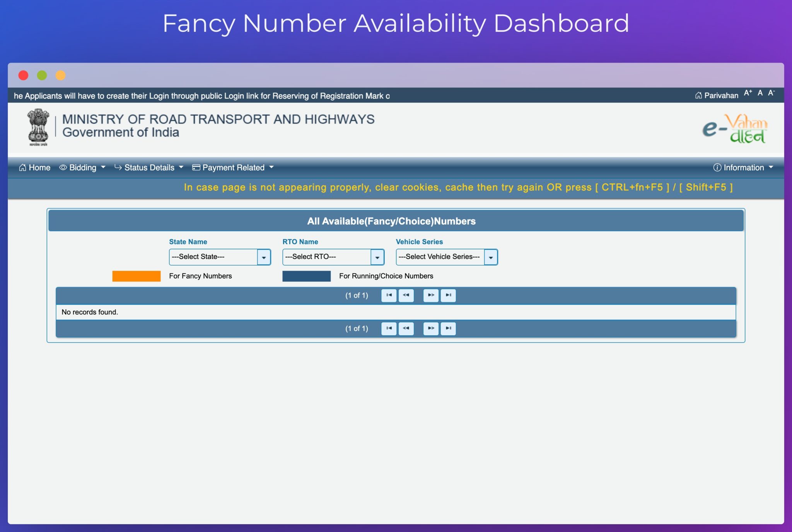
Task: Decrease font size with the A- control
Action: [771, 94]
